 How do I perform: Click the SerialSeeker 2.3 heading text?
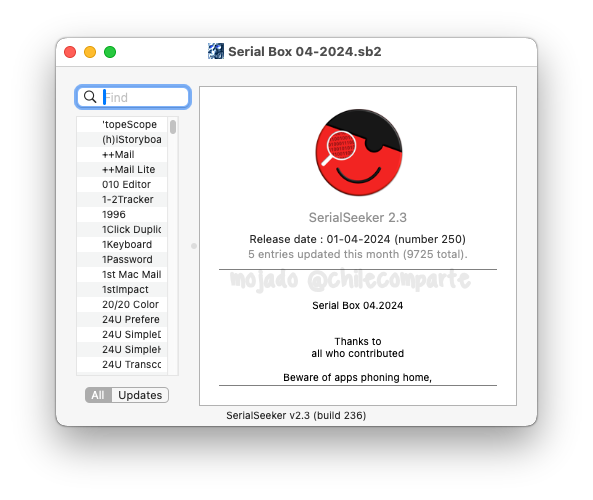coord(358,217)
